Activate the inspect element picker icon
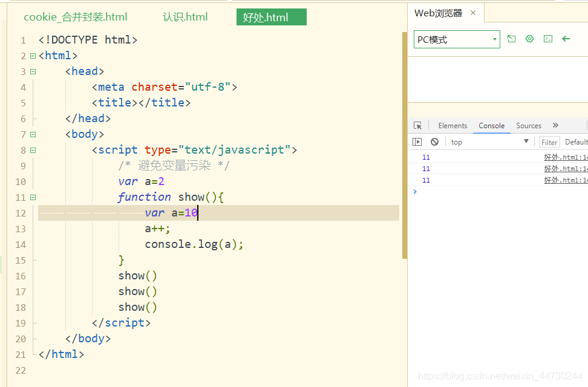This screenshot has height=387, width=588. (418, 126)
